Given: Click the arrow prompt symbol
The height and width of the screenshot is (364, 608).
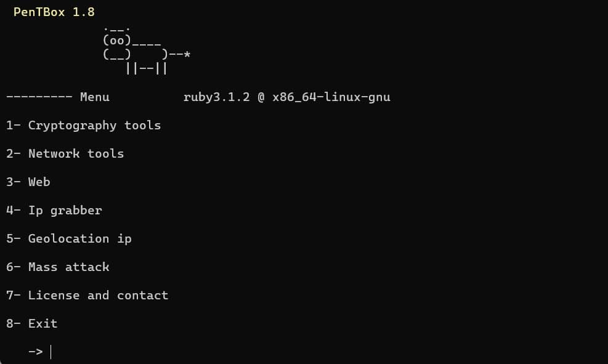Looking at the screenshot, I should pos(35,352).
